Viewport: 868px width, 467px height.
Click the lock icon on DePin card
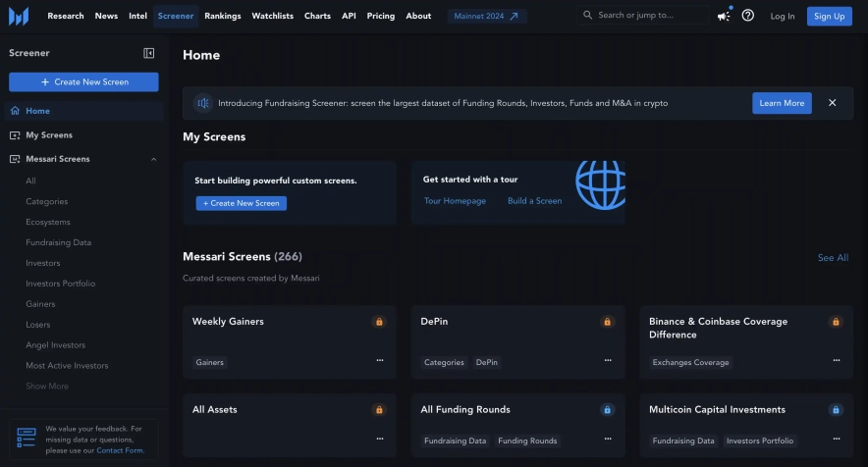click(607, 322)
